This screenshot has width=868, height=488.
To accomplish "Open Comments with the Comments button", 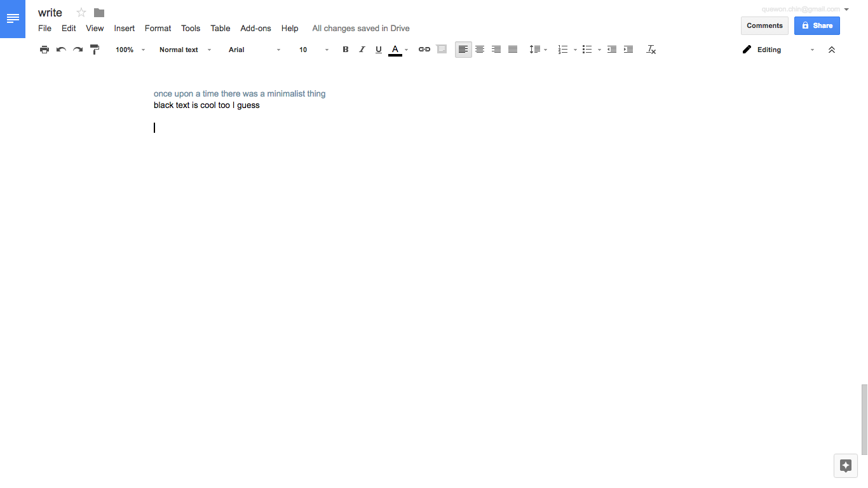I will point(764,25).
